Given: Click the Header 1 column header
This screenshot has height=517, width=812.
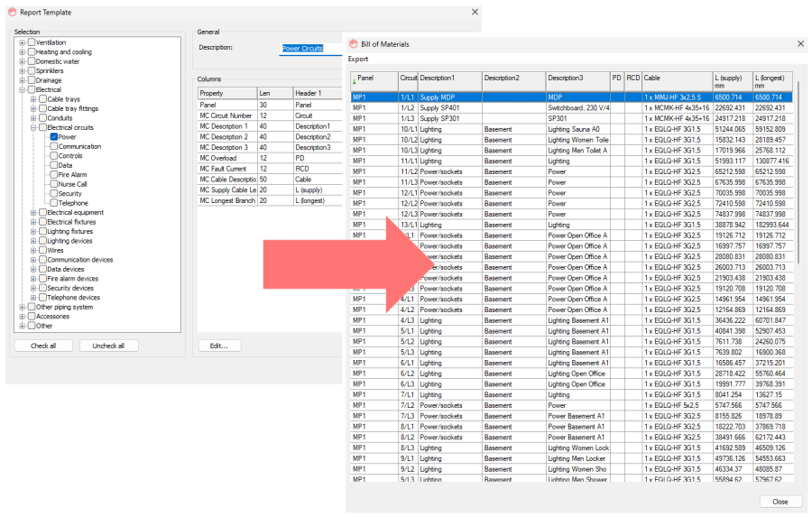Looking at the screenshot, I should [x=318, y=93].
